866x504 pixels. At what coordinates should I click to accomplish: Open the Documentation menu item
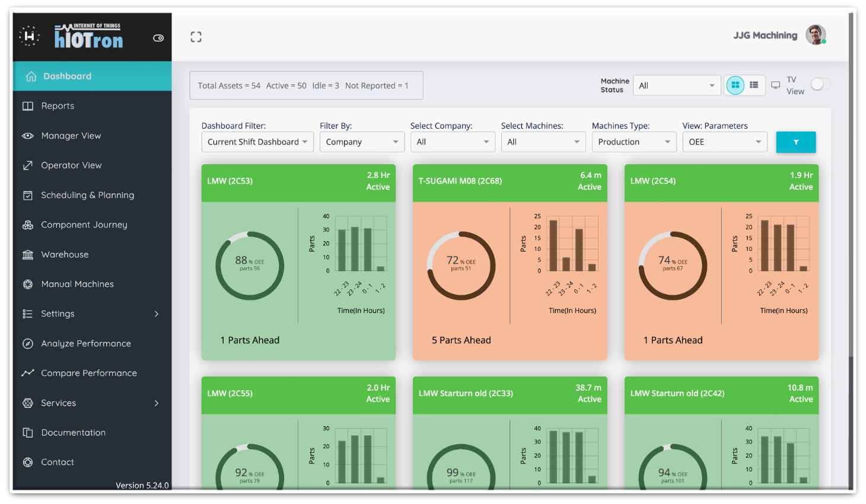pyautogui.click(x=92, y=433)
